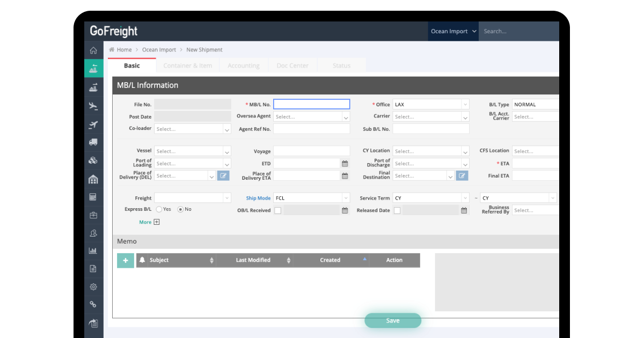Viewport: 644px width, 338px height.
Task: Open the warehouse icon in the sidebar
Action: coord(93,179)
